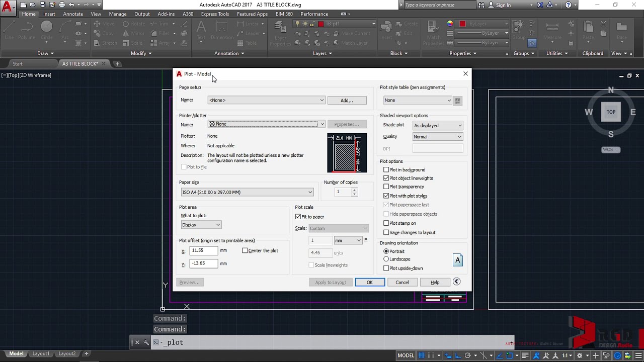This screenshot has height=362, width=644.
Task: Switch to the Insert ribbon tab
Action: 49,14
